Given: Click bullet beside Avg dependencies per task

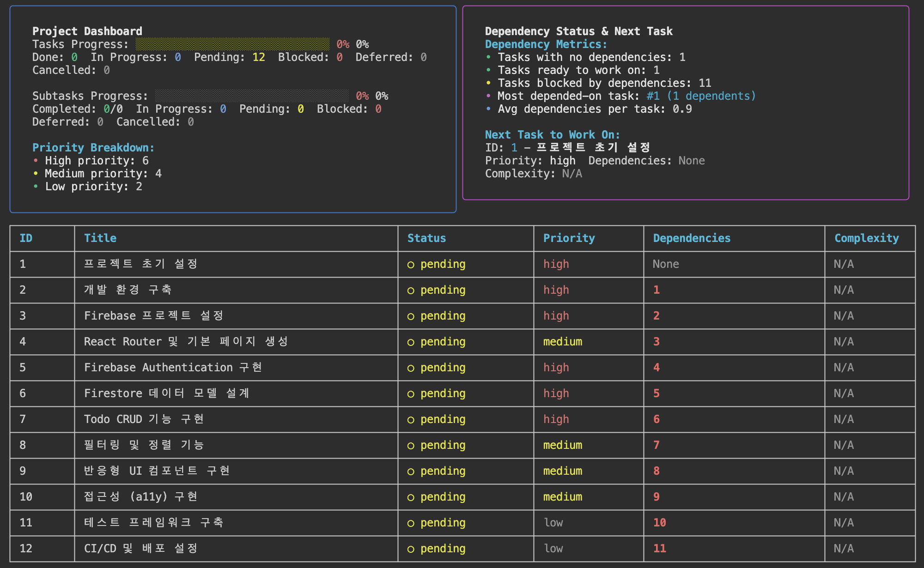Looking at the screenshot, I should coord(488,109).
